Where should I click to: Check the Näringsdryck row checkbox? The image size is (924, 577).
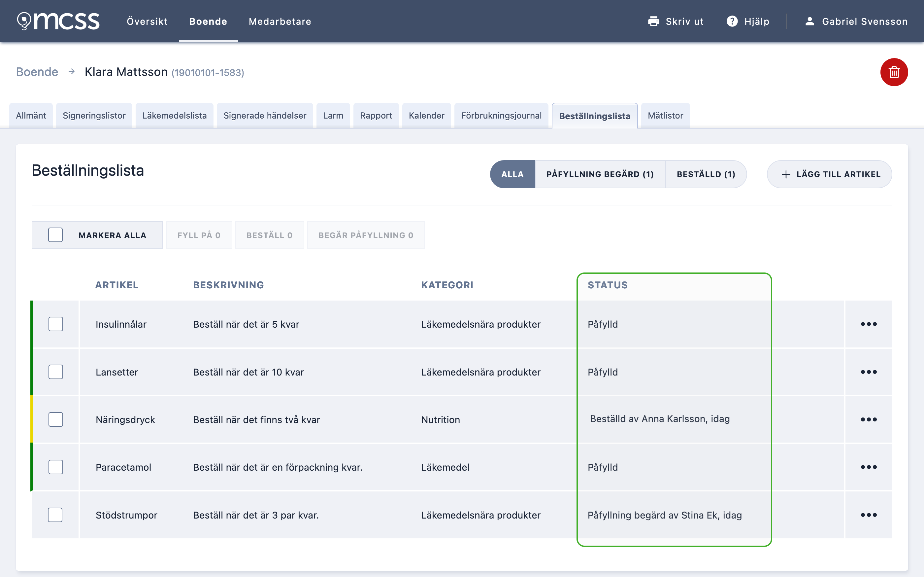click(56, 419)
